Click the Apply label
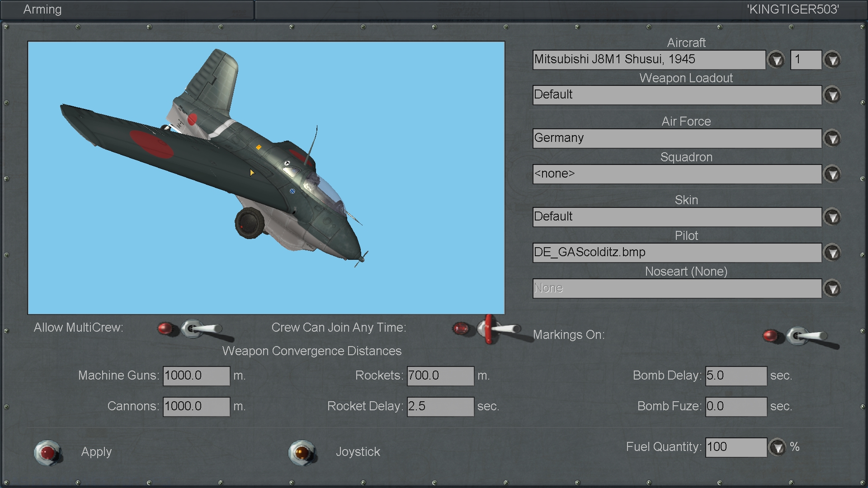This screenshot has width=868, height=488. coord(96,452)
